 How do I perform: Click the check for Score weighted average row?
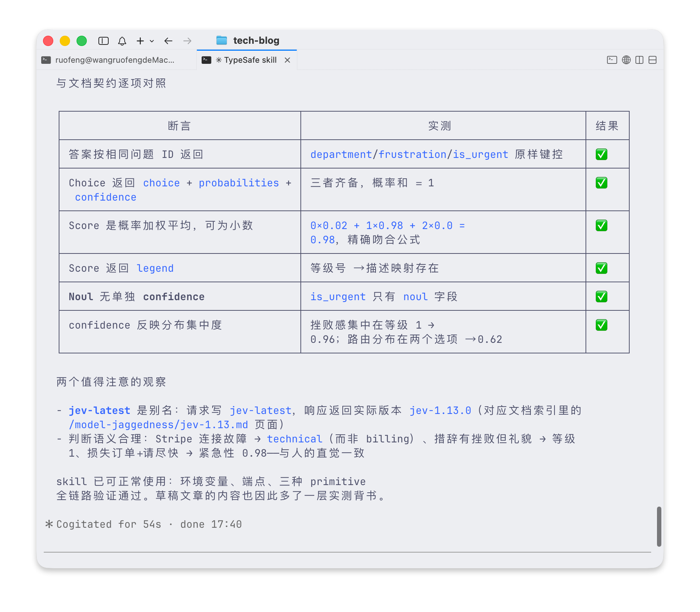point(602,225)
